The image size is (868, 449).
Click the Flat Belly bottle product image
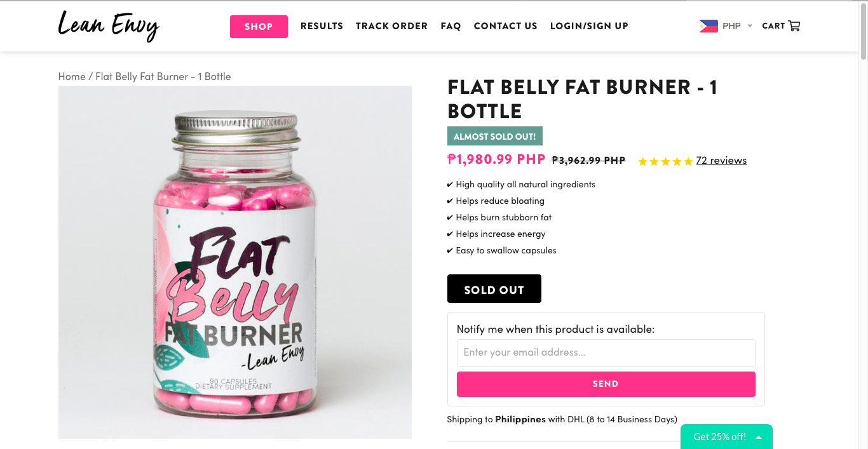(x=235, y=262)
